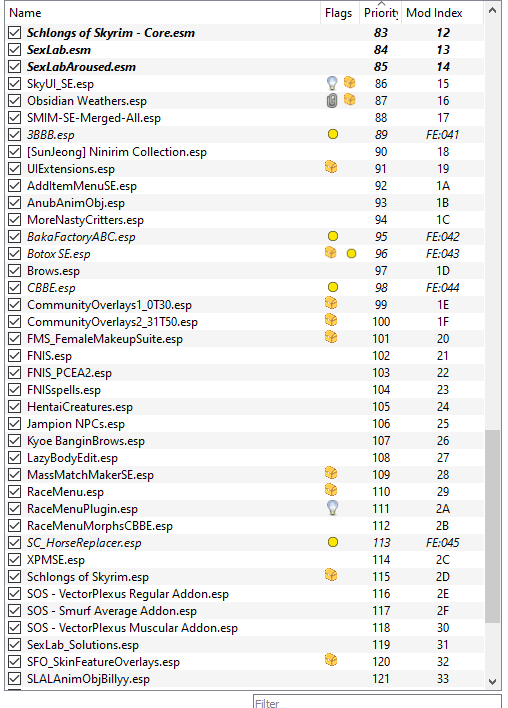
Task: Click the archive box flag on UIExtensions.esp
Action: point(331,168)
